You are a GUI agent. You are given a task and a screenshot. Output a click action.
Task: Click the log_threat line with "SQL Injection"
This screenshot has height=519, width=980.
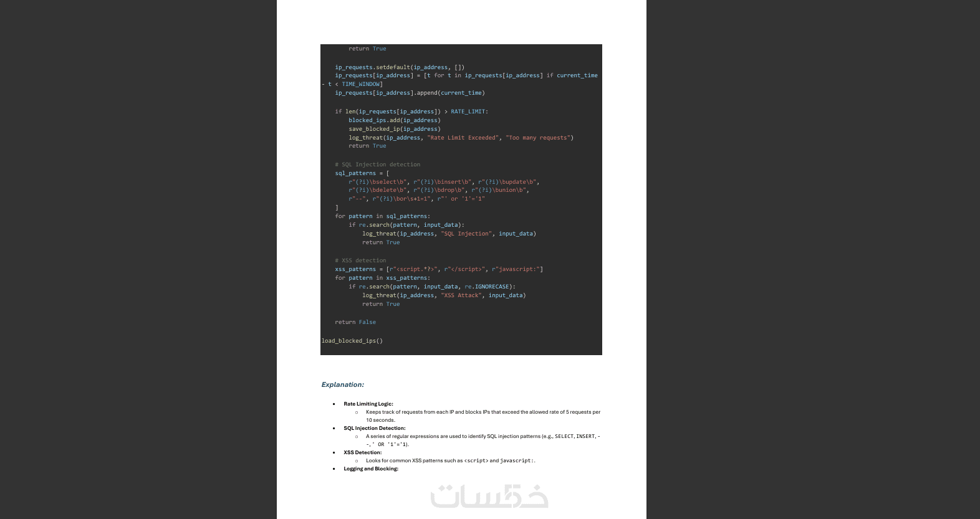click(449, 234)
